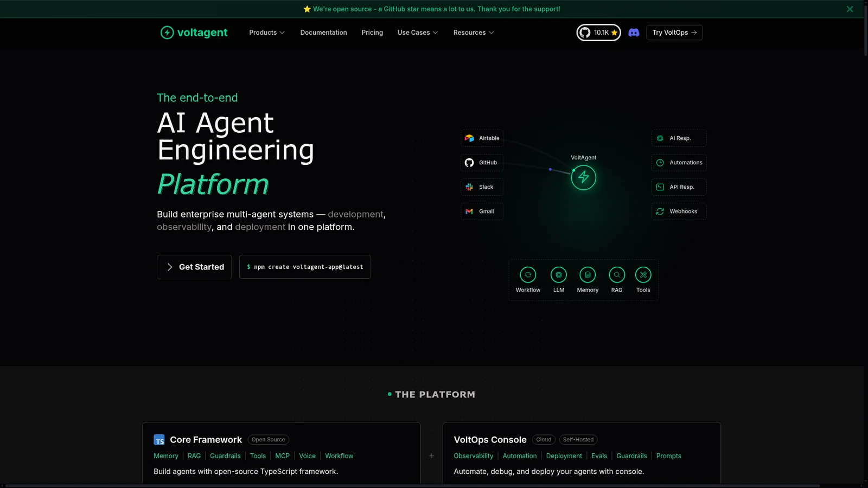
Task: Open the Pricing nav link
Action: 372,33
